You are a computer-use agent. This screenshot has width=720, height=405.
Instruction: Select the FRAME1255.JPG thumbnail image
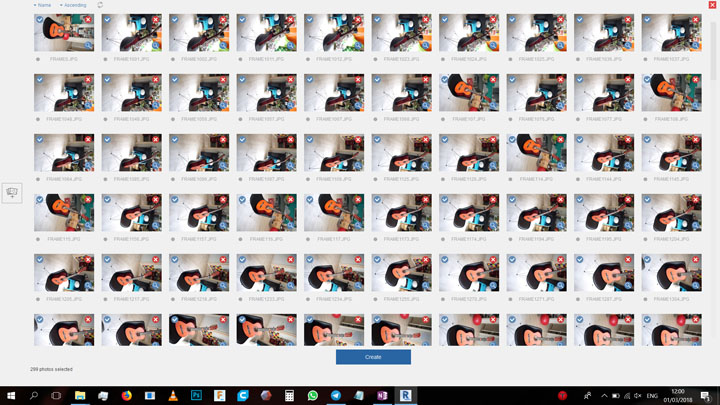[401, 273]
